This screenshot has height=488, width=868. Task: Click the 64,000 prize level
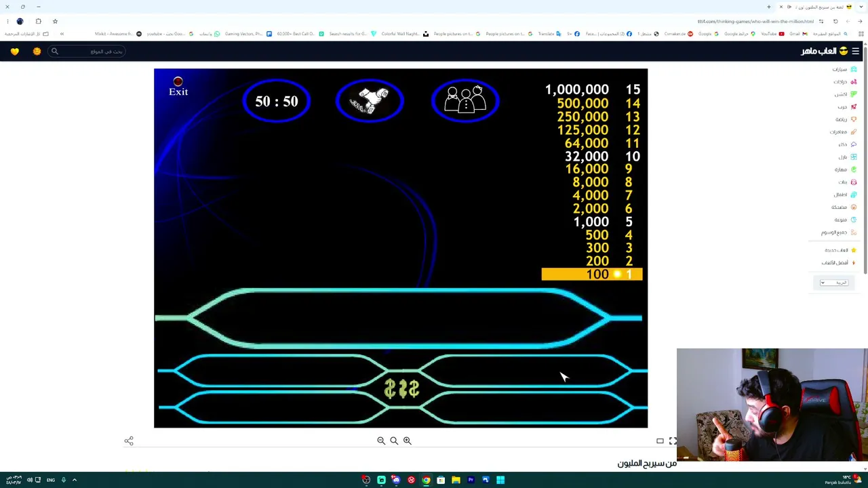click(602, 143)
